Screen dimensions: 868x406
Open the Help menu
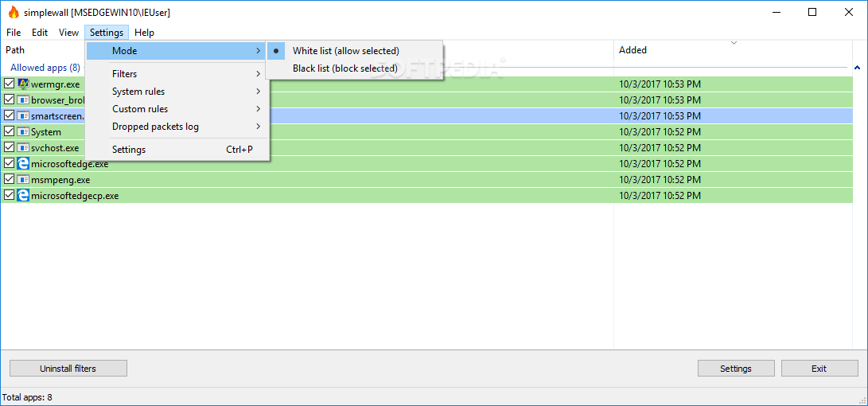pyautogui.click(x=145, y=32)
